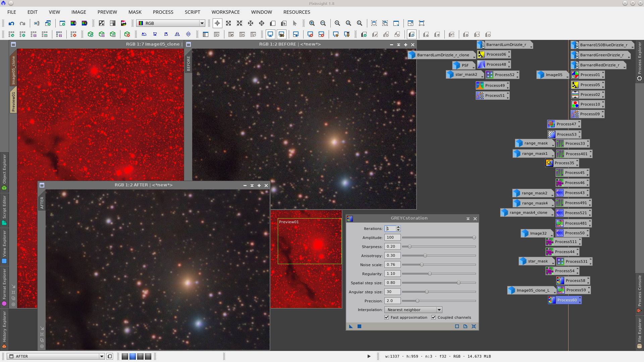Viewport: 644px width, 362px height.
Task: Toggle the 24-bit screen LUT toolbar button
Action: click(x=281, y=35)
